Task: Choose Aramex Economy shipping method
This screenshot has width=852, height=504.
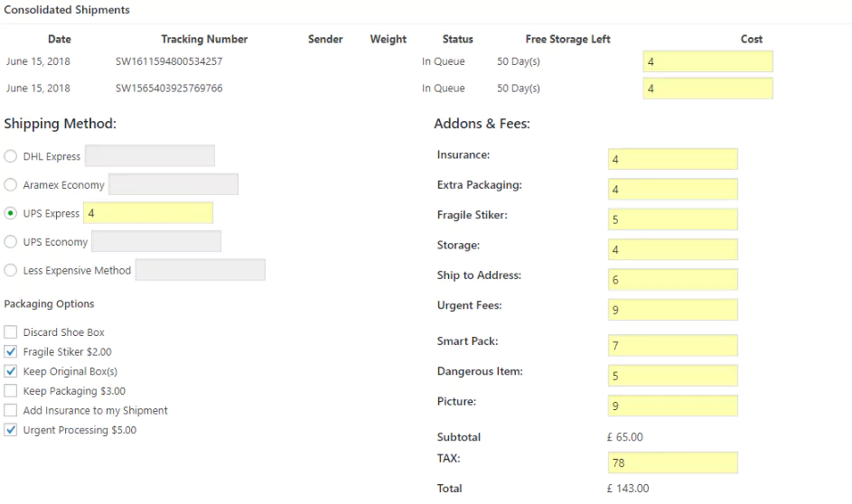Action: pos(11,185)
